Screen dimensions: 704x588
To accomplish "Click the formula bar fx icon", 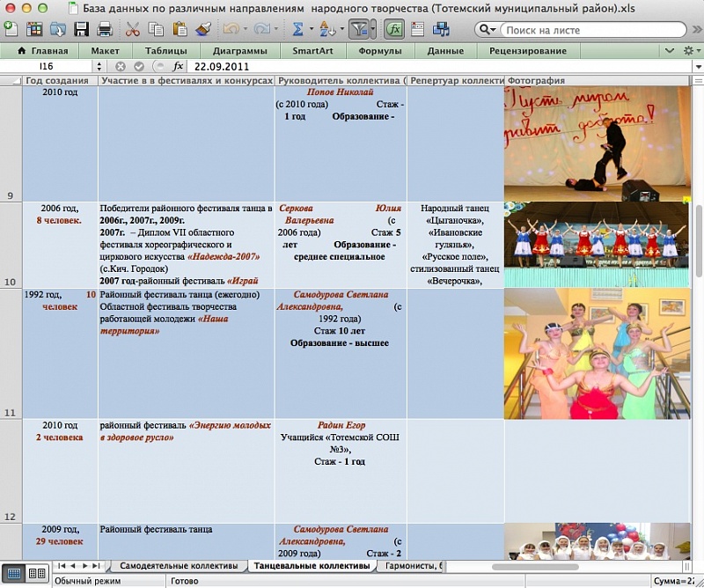I will 178,67.
